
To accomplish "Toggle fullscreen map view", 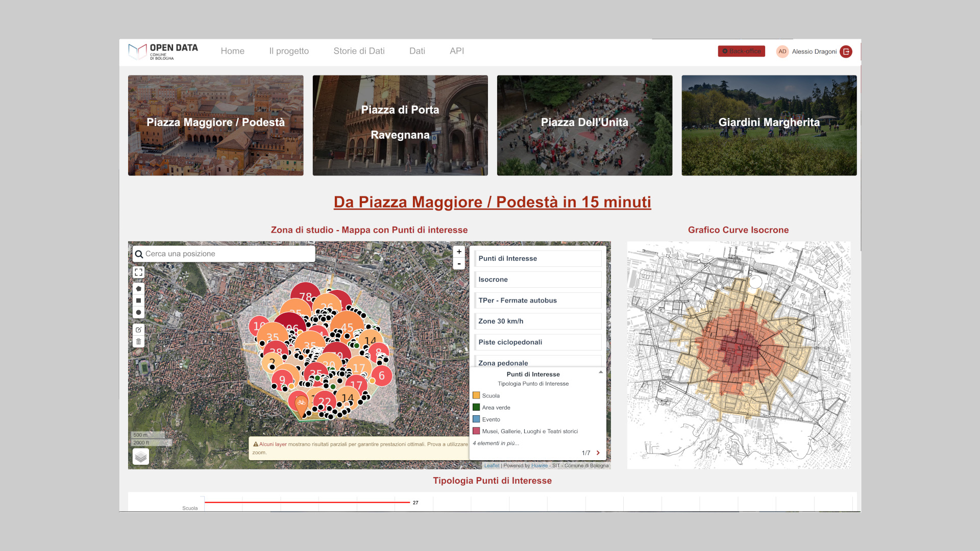I will click(x=138, y=272).
